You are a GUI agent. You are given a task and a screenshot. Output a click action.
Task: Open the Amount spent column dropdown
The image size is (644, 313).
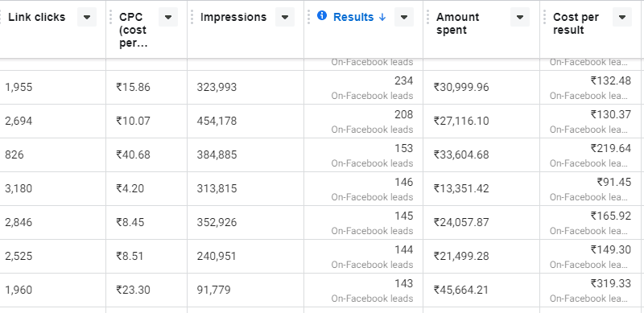click(x=520, y=17)
